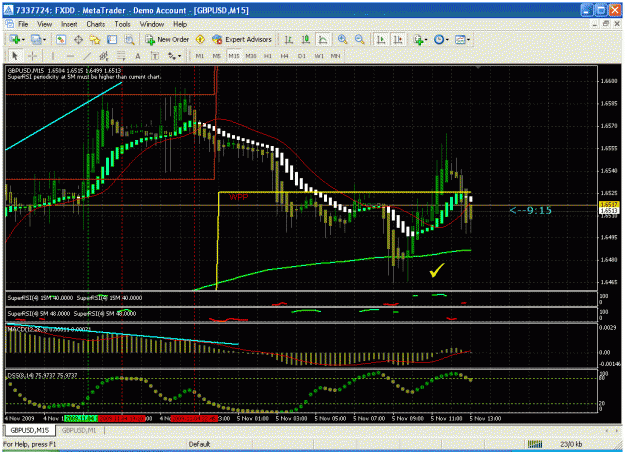This screenshot has width=625, height=452.
Task: Open the Navigator favorites icon
Action: pos(95,39)
